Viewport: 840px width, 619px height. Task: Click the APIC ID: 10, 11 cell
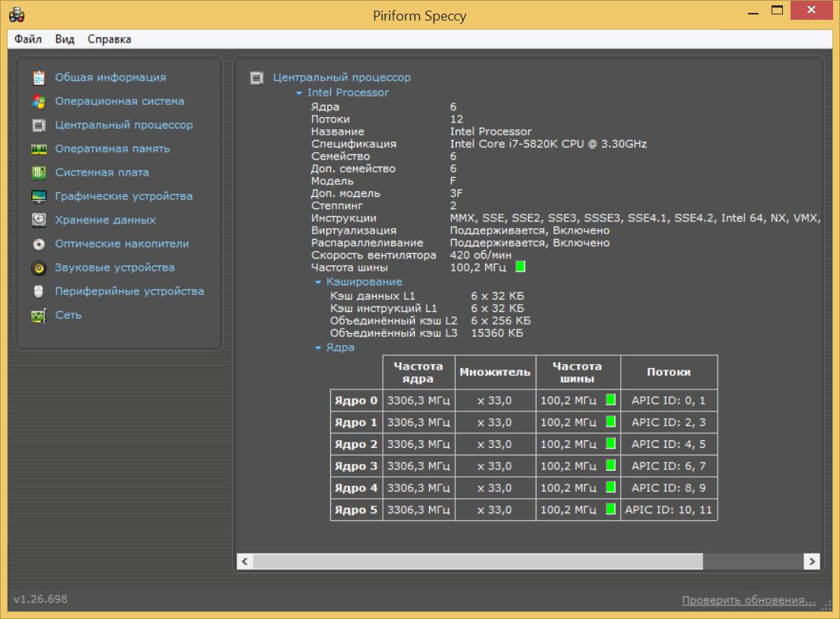point(669,509)
